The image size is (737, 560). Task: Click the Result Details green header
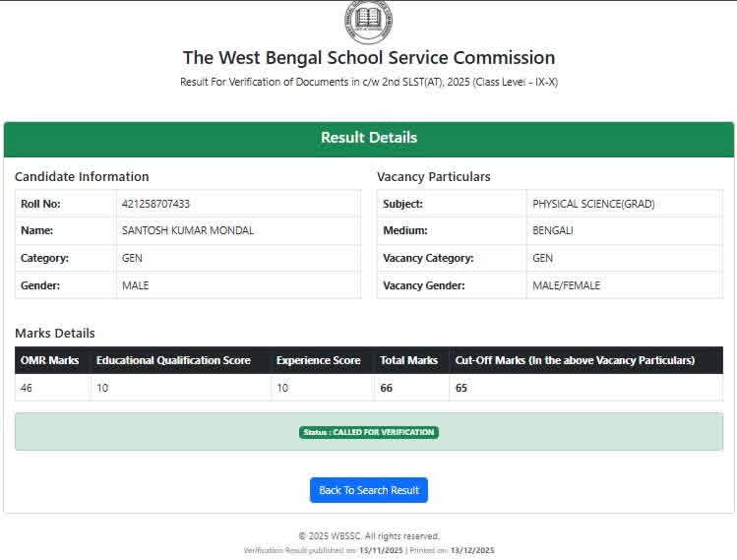(368, 138)
